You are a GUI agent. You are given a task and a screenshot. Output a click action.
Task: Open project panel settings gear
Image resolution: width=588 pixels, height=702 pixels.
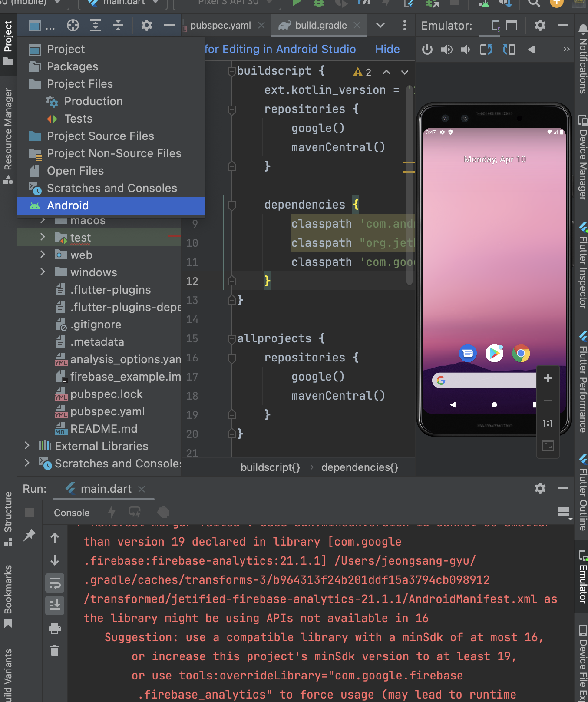[x=147, y=25]
